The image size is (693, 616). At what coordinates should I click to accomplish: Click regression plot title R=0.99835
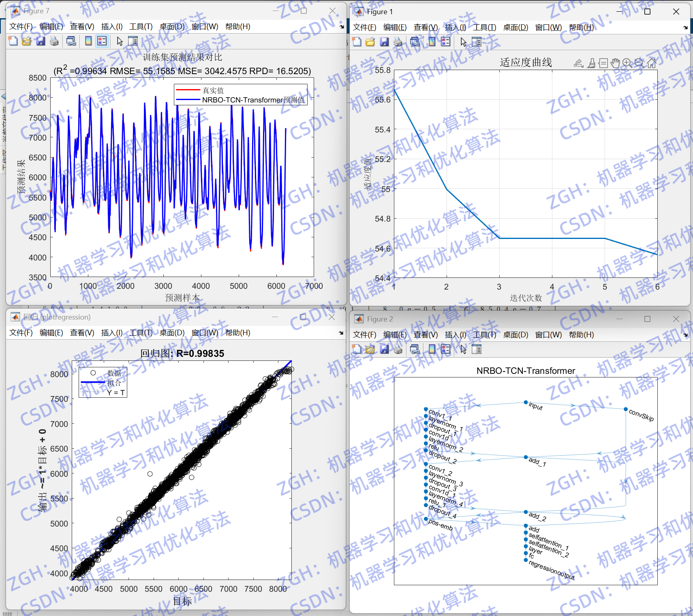point(182,354)
